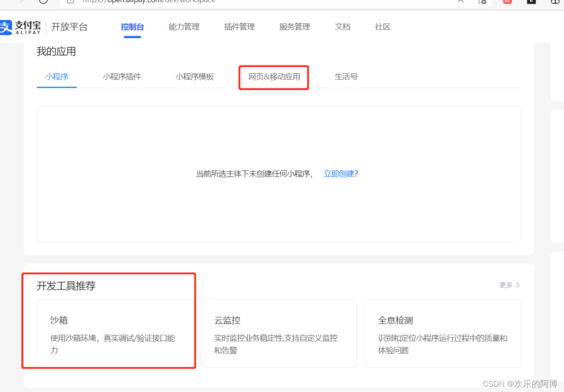564x392 pixels.
Task: Click the 开发工具推荐 heading
Action: (66, 286)
